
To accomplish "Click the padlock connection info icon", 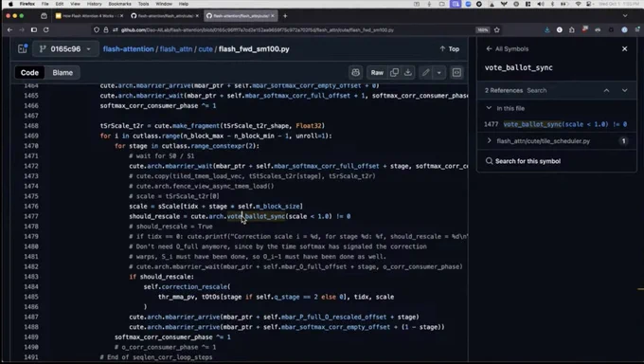I will (x=106, y=30).
